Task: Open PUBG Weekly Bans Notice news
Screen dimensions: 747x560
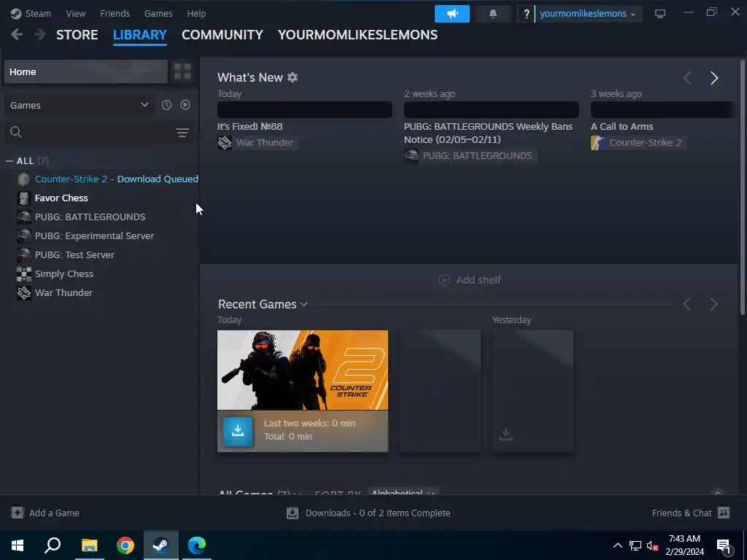Action: (488, 133)
